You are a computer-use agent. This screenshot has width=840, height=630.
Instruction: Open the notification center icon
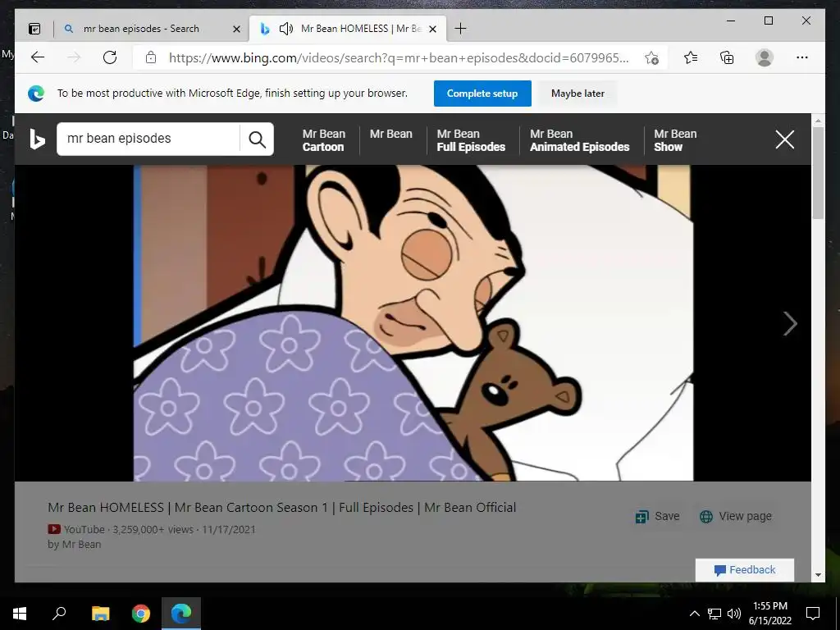(813, 614)
